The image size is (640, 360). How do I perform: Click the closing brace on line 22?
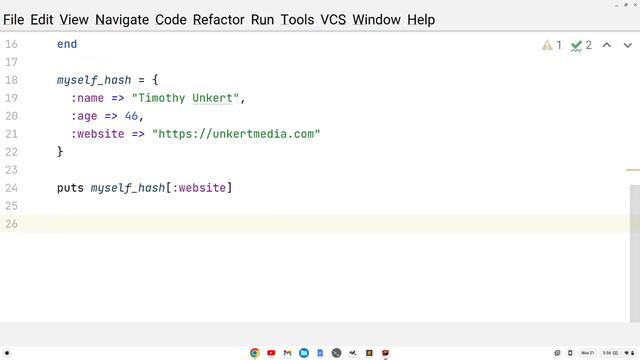click(x=60, y=152)
